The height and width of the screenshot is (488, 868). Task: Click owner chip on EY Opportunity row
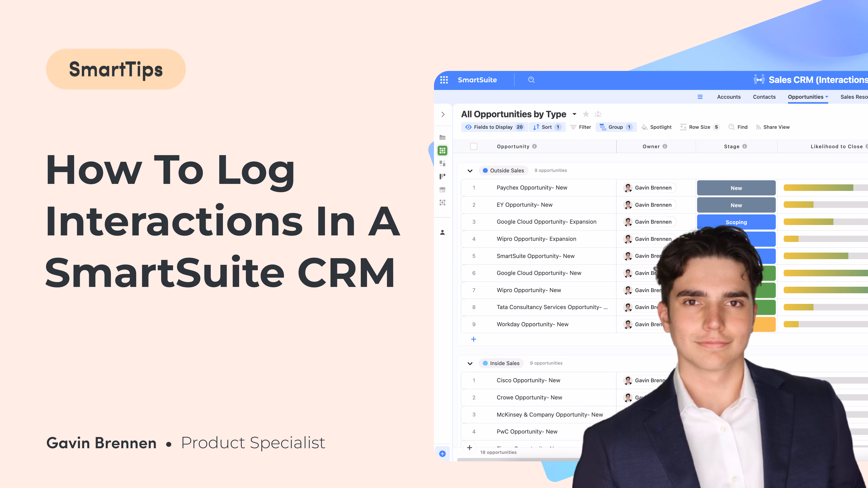click(649, 205)
